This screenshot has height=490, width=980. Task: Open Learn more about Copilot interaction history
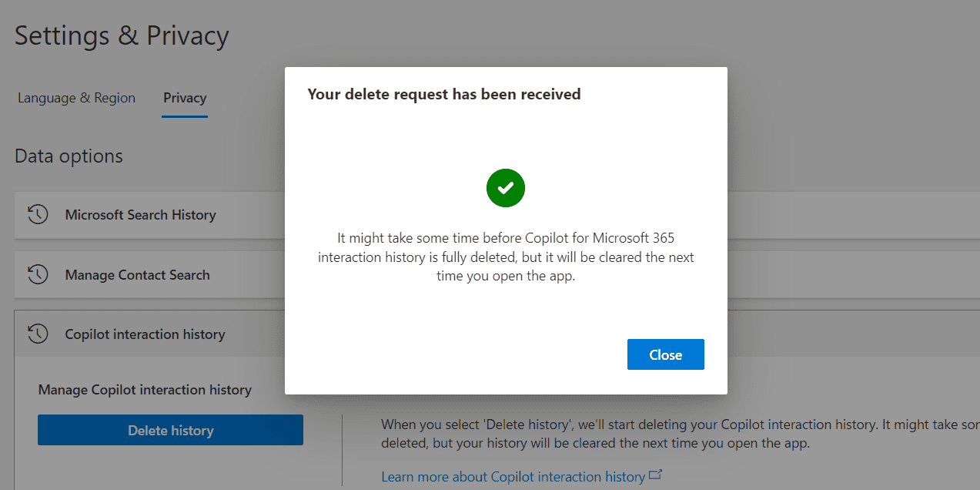point(513,477)
